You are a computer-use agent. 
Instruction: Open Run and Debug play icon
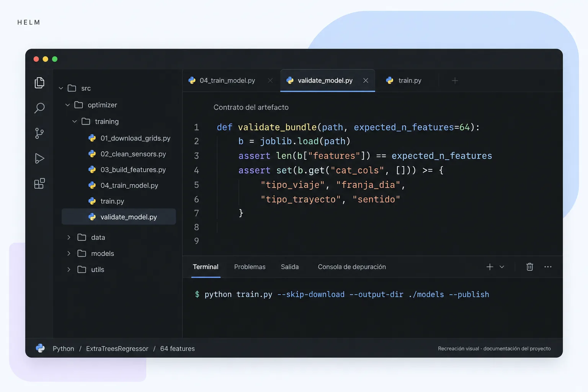click(x=39, y=158)
